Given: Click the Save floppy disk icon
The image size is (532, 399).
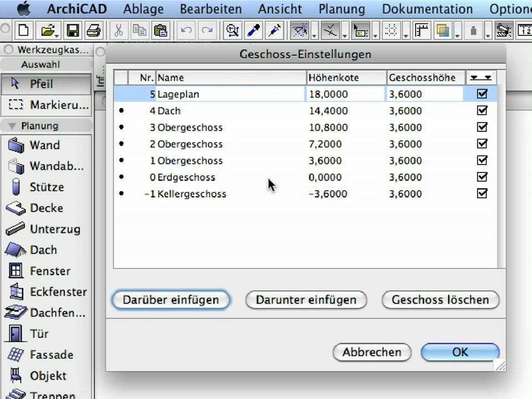Looking at the screenshot, I should tap(73, 31).
